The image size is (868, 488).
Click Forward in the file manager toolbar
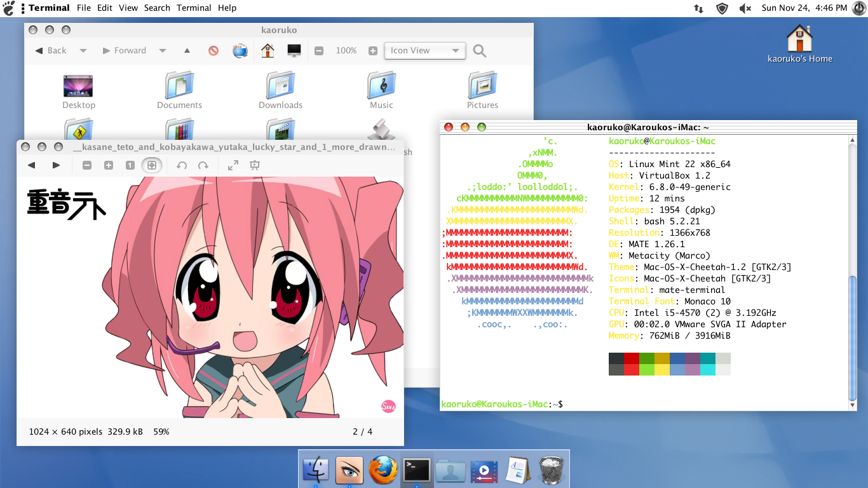point(124,51)
